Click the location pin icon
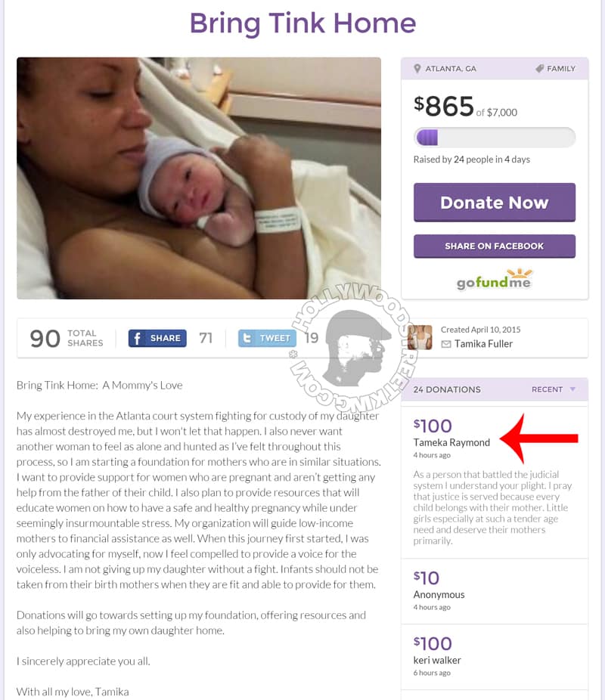The height and width of the screenshot is (700, 605). coord(417,69)
